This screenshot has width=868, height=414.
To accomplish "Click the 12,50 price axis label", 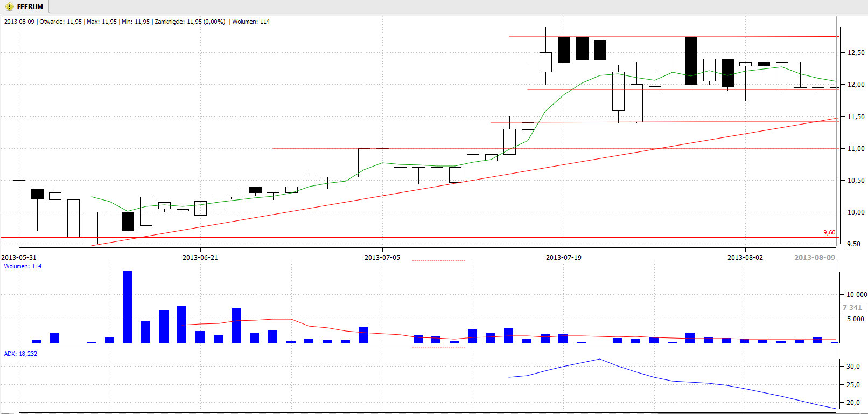I will click(x=856, y=53).
